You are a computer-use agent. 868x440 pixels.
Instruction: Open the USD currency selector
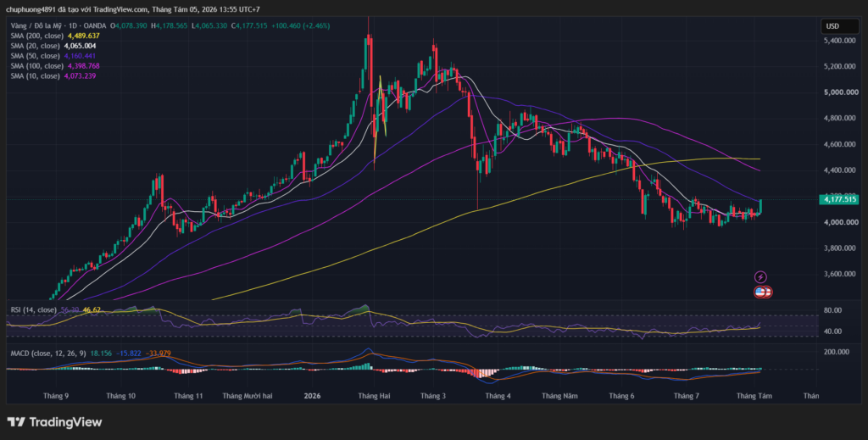839,26
